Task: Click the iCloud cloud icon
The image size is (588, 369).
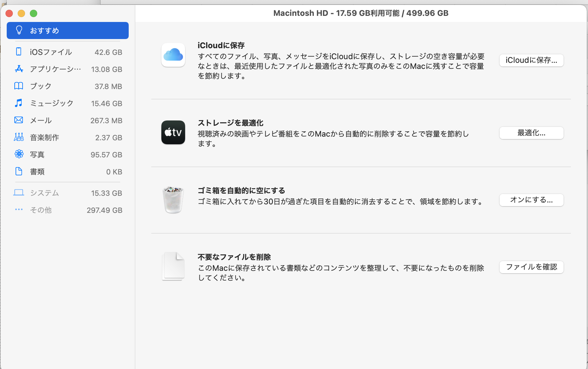Action: [173, 55]
